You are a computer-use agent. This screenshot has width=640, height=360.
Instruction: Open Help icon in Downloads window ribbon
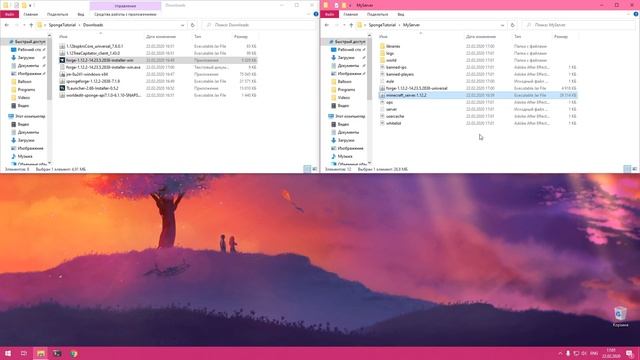coord(316,14)
